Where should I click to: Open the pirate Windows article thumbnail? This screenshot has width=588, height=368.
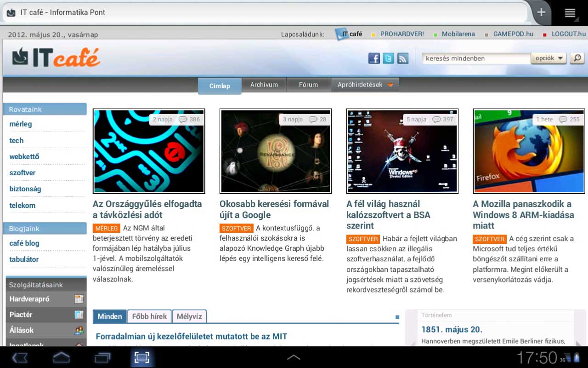pyautogui.click(x=402, y=151)
